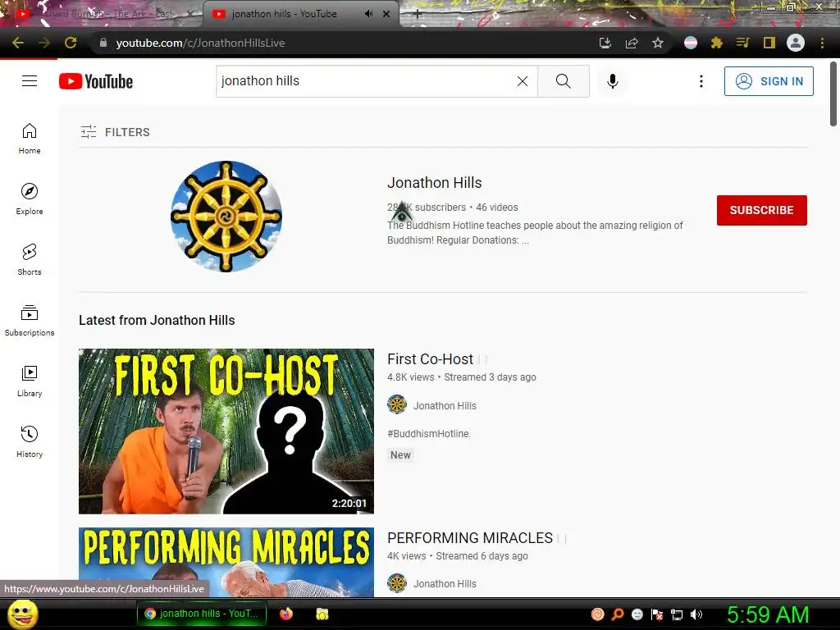Play the PERFORMING MIRACLES thumbnail
840x630 pixels.
click(226, 562)
